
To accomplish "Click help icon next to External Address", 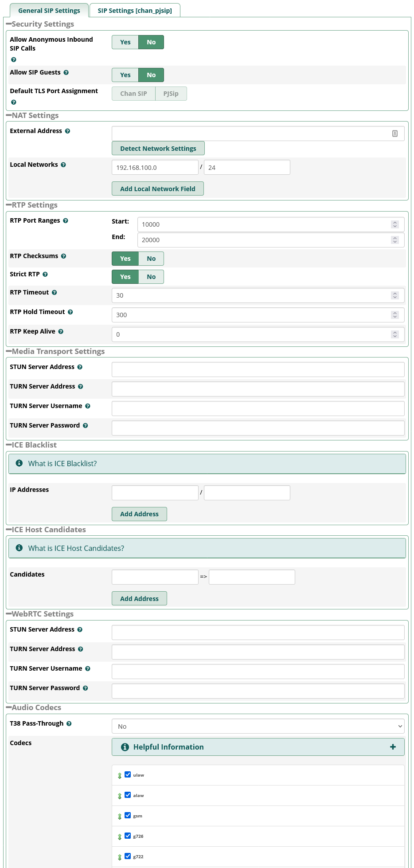I will [67, 131].
